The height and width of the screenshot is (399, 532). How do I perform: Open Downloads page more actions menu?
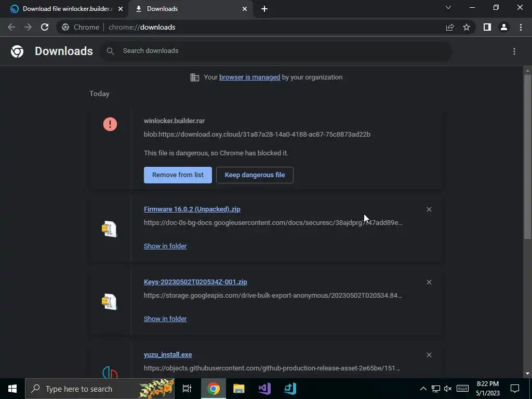tap(514, 51)
